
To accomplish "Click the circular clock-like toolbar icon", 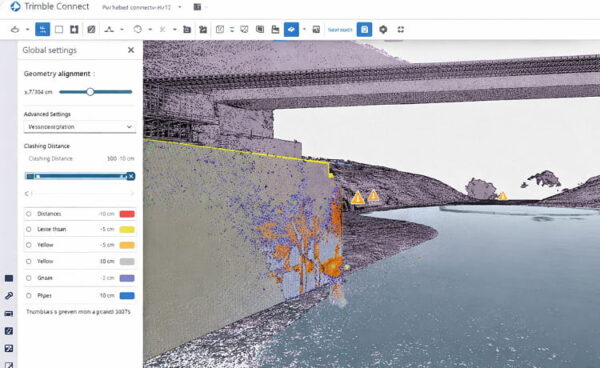I will [138, 29].
